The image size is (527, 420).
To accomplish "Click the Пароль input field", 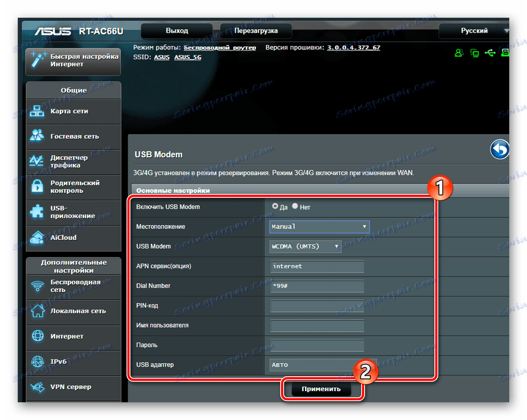I will pyautogui.click(x=317, y=345).
